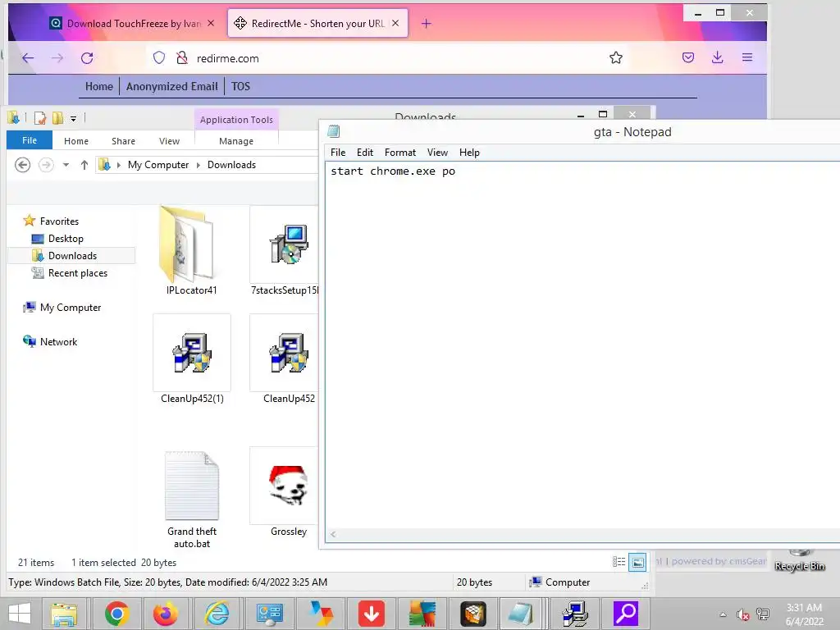Open Notepad View menu
Viewport: 840px width, 630px height.
[437, 153]
